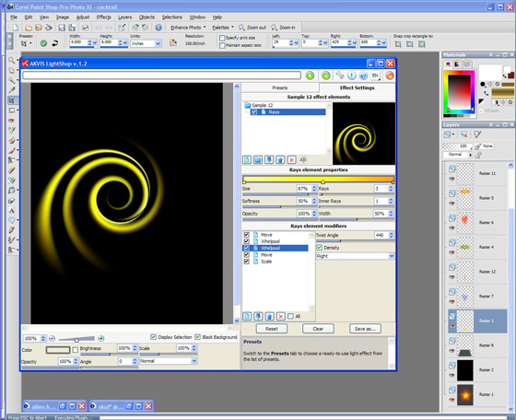
Task: Select the Text tool in left toolbar
Action: coord(11,211)
